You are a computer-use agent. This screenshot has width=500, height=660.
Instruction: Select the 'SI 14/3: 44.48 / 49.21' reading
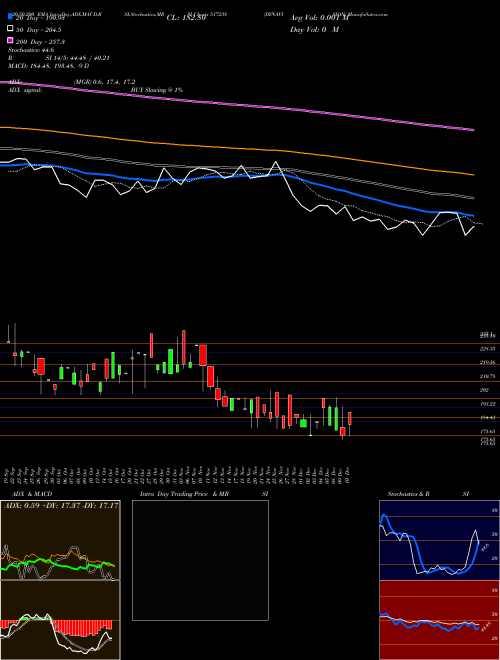point(78,58)
